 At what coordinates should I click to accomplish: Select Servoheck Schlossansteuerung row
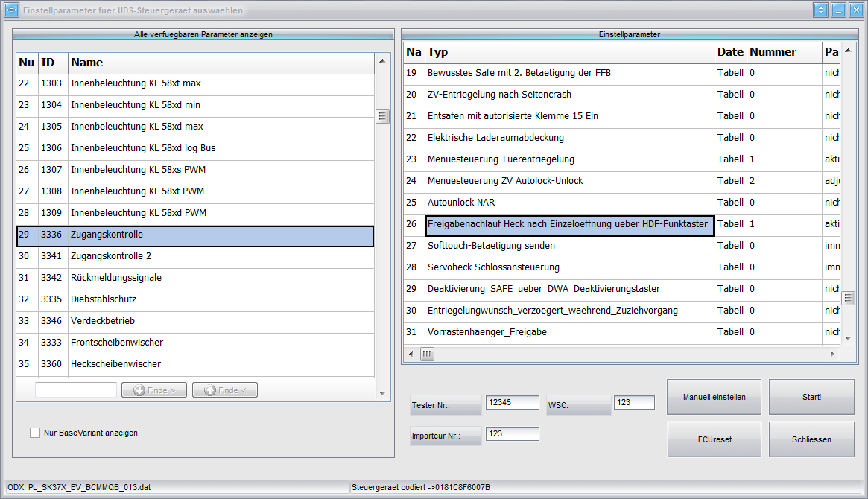(x=622, y=267)
